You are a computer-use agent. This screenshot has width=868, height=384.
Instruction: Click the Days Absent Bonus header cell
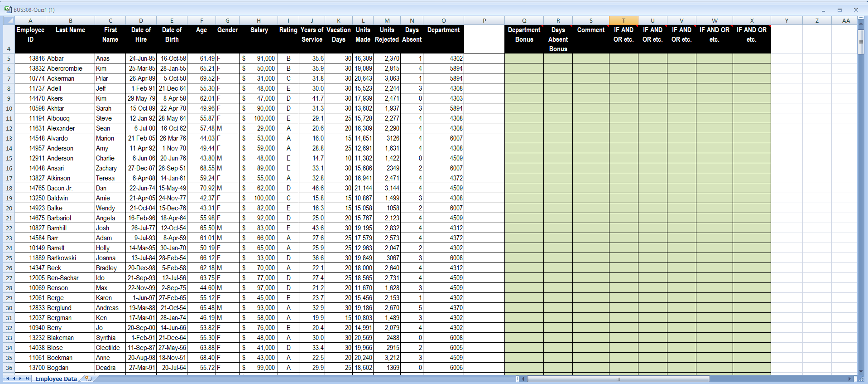[x=558, y=39]
